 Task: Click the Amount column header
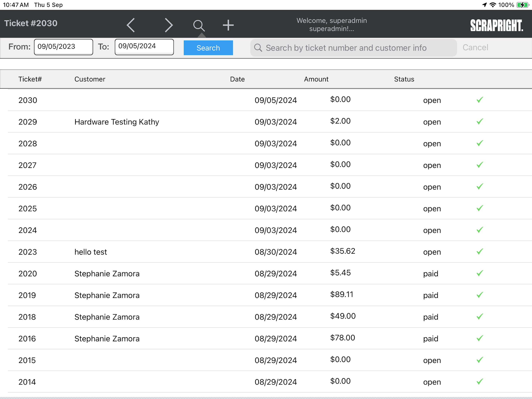[316, 79]
